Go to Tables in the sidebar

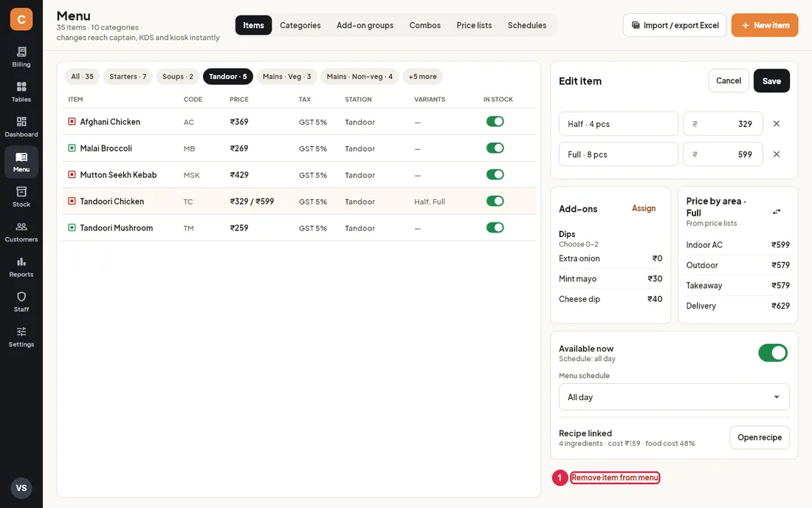coord(21,92)
